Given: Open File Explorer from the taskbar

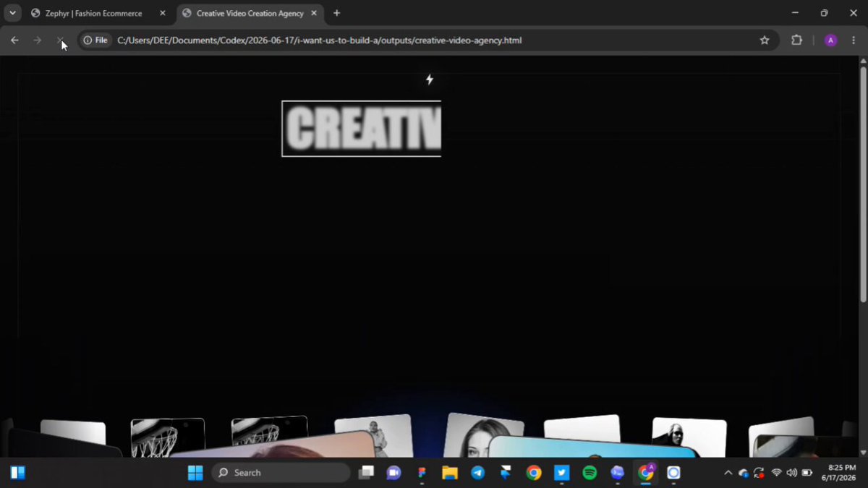Looking at the screenshot, I should click(450, 473).
